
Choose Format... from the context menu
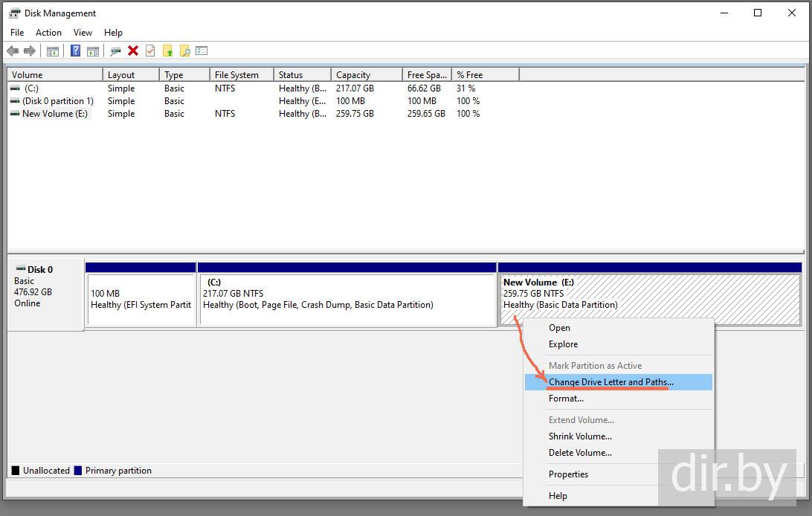point(566,399)
